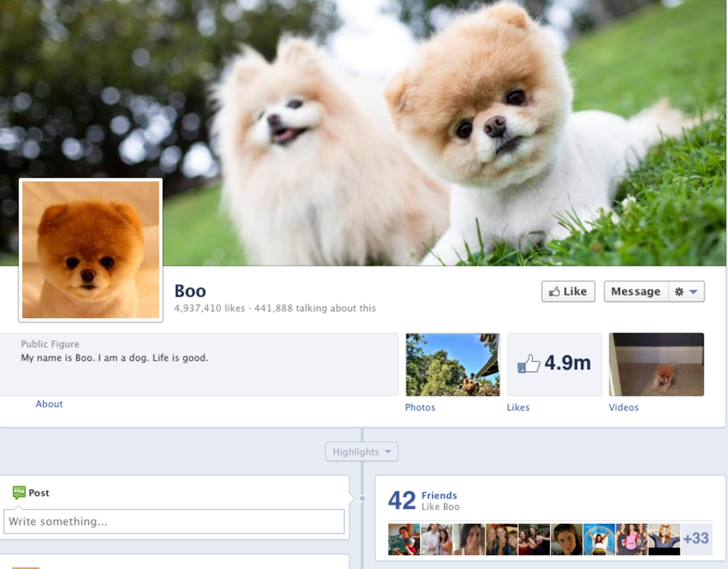Click the first friend photo holding a book

pyautogui.click(x=404, y=539)
